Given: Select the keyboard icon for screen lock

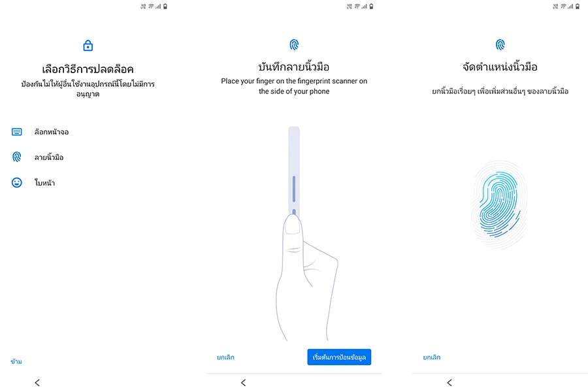Looking at the screenshot, I should tap(16, 132).
